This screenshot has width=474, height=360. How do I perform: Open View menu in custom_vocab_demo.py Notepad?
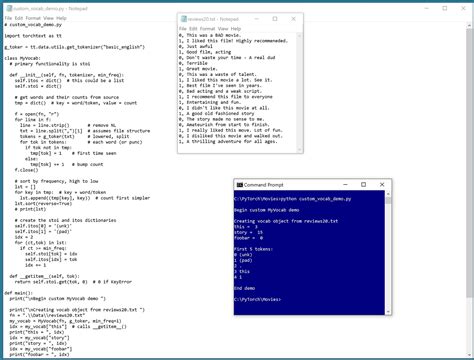click(x=48, y=18)
